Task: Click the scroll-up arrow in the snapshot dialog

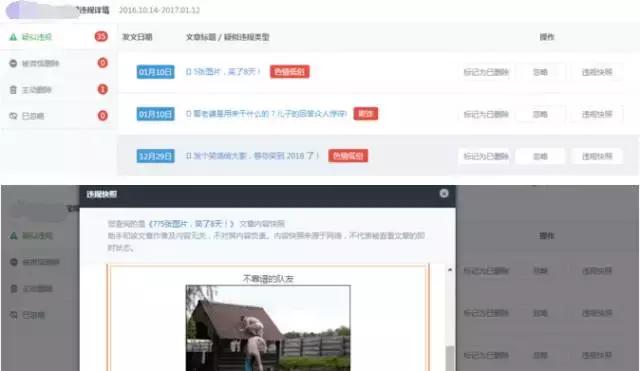Action: coord(450,270)
